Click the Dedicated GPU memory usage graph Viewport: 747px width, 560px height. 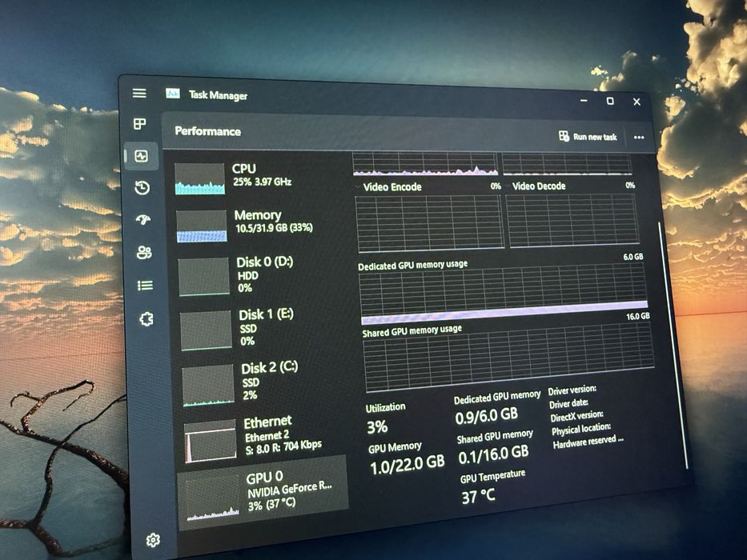tap(504, 294)
